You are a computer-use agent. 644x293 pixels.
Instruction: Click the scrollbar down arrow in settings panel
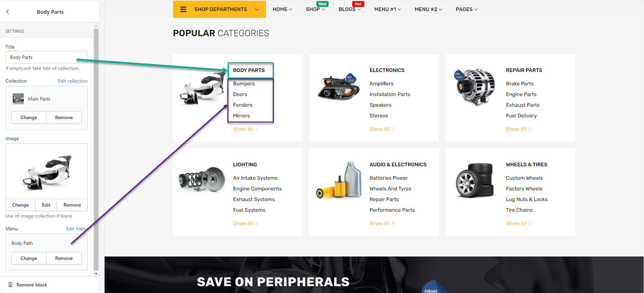[x=96, y=273]
